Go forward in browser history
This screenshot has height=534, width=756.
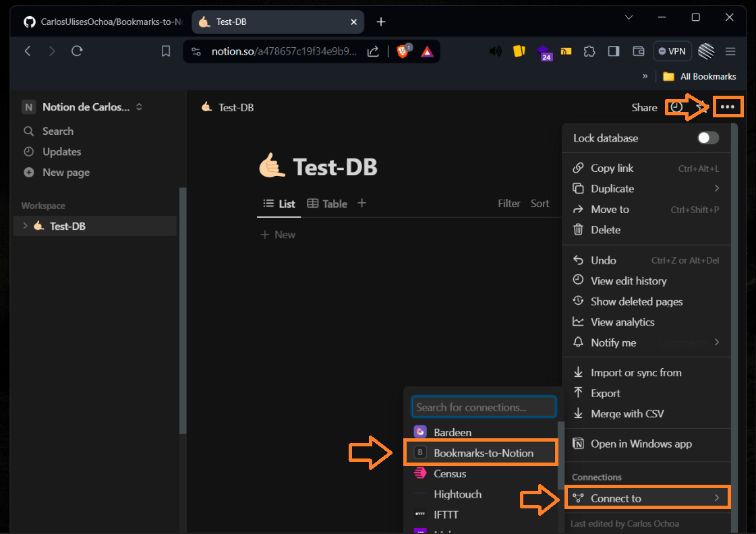[52, 51]
